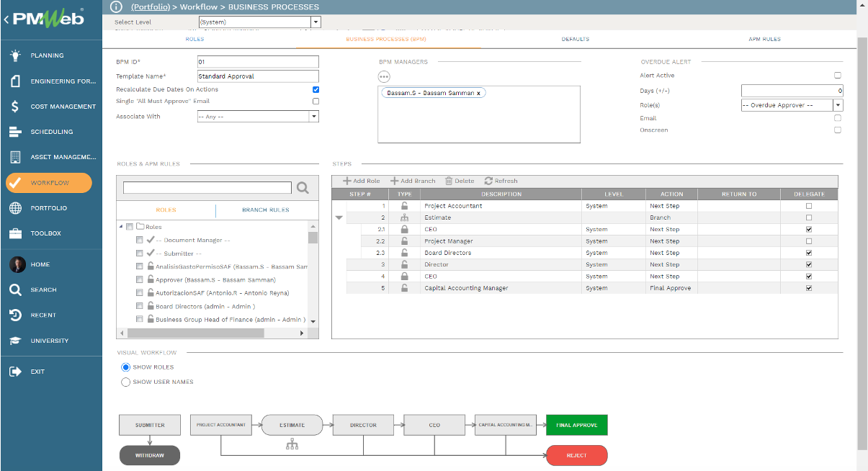The width and height of the screenshot is (868, 471).
Task: Click the Portfolio globe icon
Action: pyautogui.click(x=15, y=208)
